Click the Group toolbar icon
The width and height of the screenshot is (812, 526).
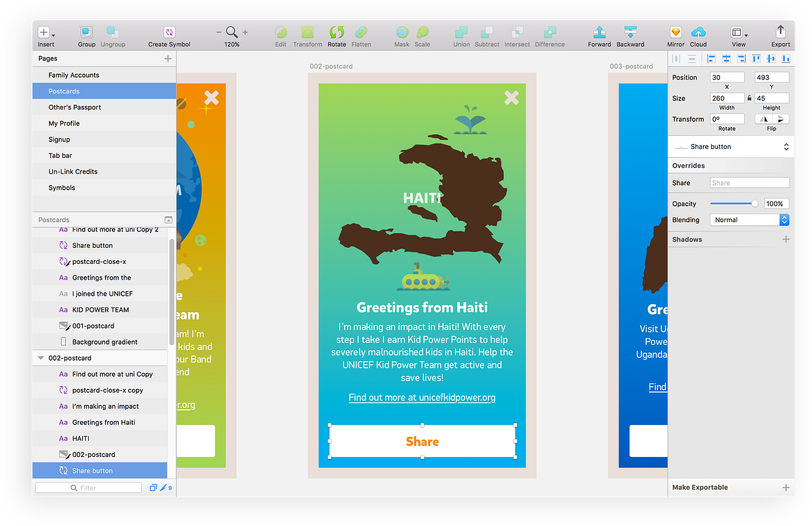[x=86, y=32]
